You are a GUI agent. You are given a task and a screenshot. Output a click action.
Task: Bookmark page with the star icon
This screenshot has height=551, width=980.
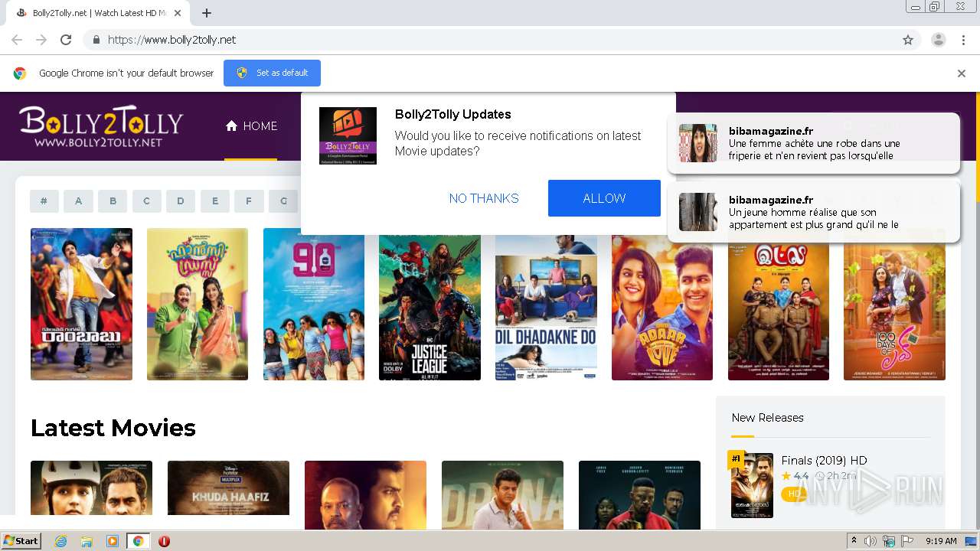click(908, 40)
